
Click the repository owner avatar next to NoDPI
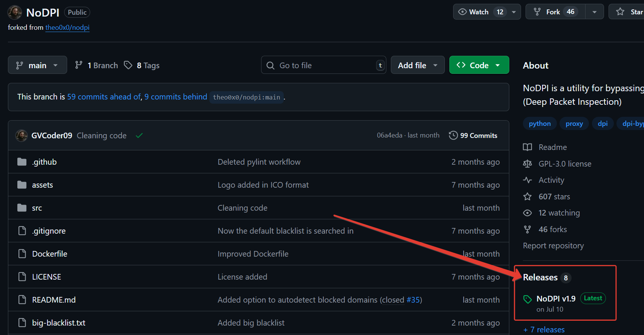pos(15,12)
